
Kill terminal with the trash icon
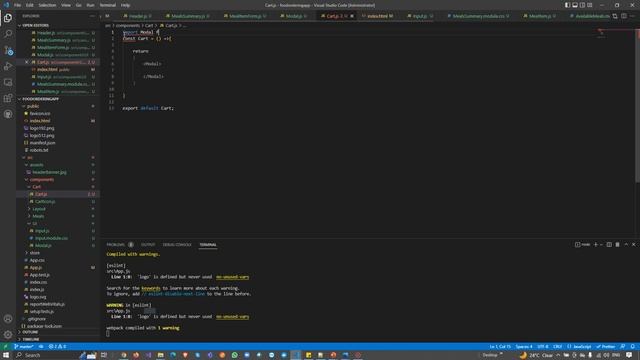[x=618, y=244]
